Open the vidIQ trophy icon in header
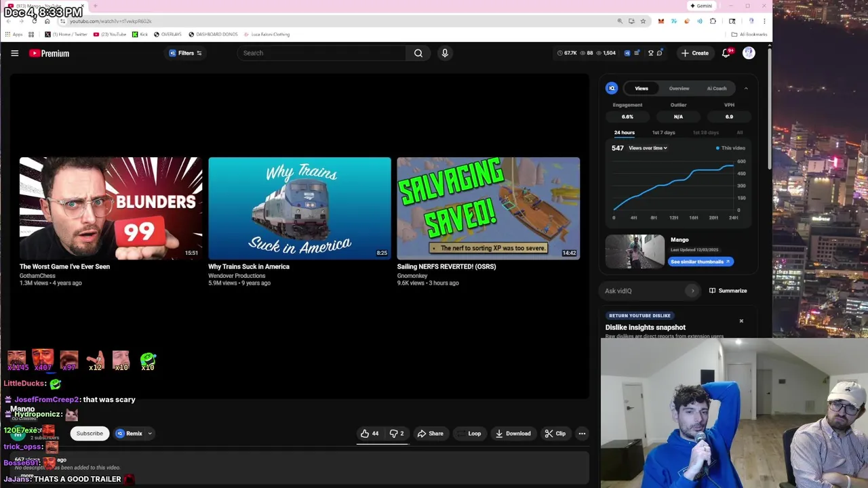Screen dimensions: 868x488 [650, 53]
